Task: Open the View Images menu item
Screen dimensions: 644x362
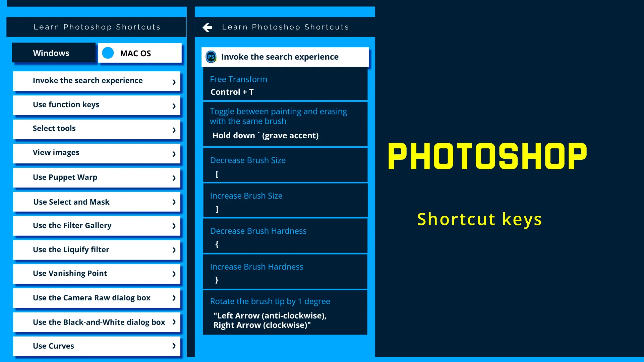Action: point(97,152)
